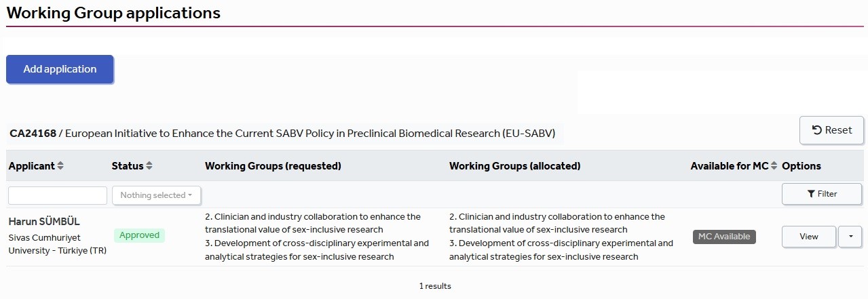This screenshot has width=868, height=299.
Task: Sort by Available for MC arrows
Action: [774, 166]
